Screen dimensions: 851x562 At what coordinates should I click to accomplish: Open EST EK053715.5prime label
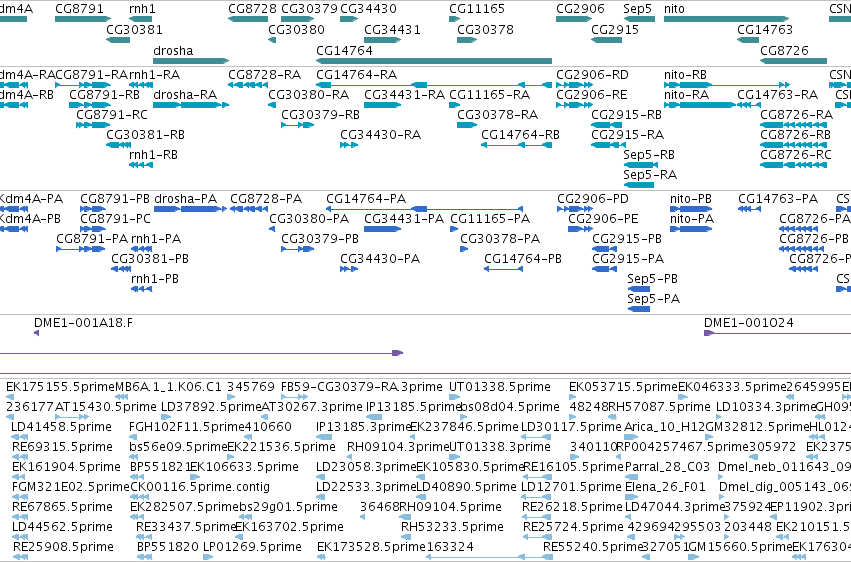623,387
